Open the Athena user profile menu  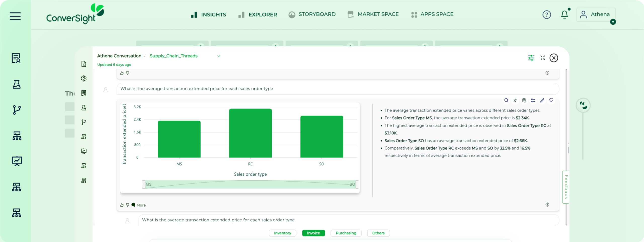point(595,15)
